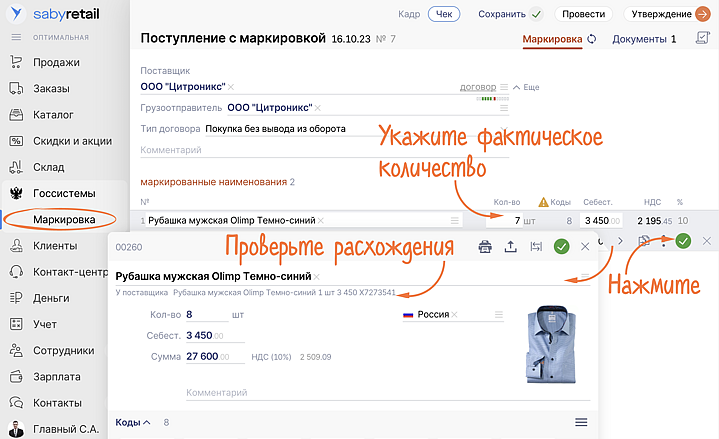Collapse the Коды section
The height and width of the screenshot is (439, 719).
(x=132, y=422)
